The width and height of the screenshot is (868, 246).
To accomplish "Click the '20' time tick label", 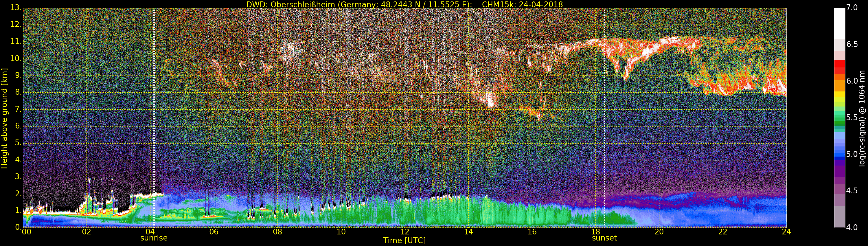I will coord(659,232).
